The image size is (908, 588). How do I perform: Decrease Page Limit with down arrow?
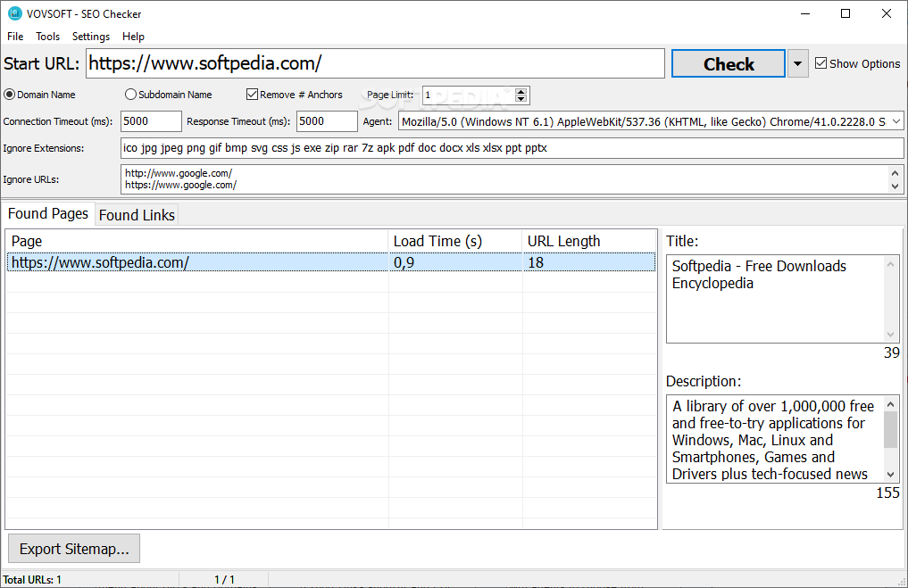521,99
